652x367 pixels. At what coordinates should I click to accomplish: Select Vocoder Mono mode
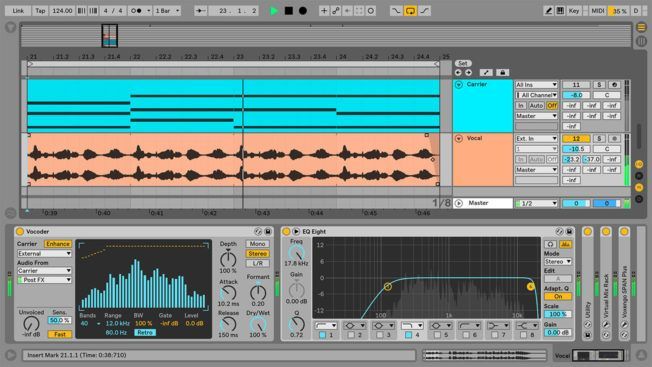point(257,244)
